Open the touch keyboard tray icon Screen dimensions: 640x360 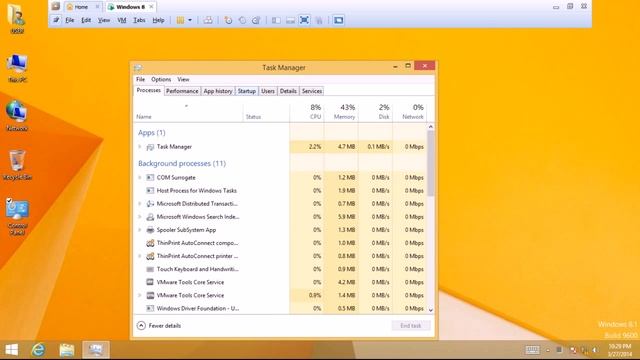532,350
